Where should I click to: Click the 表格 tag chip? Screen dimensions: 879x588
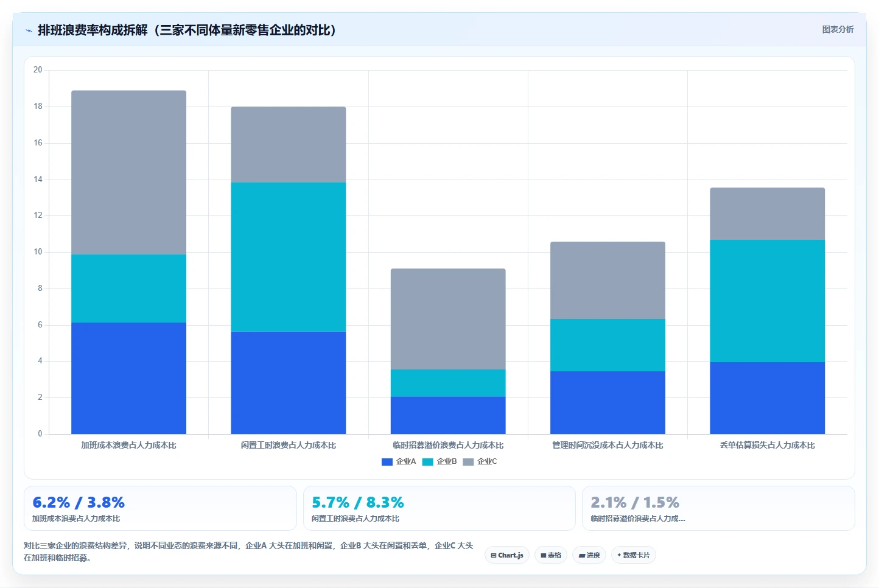click(551, 555)
